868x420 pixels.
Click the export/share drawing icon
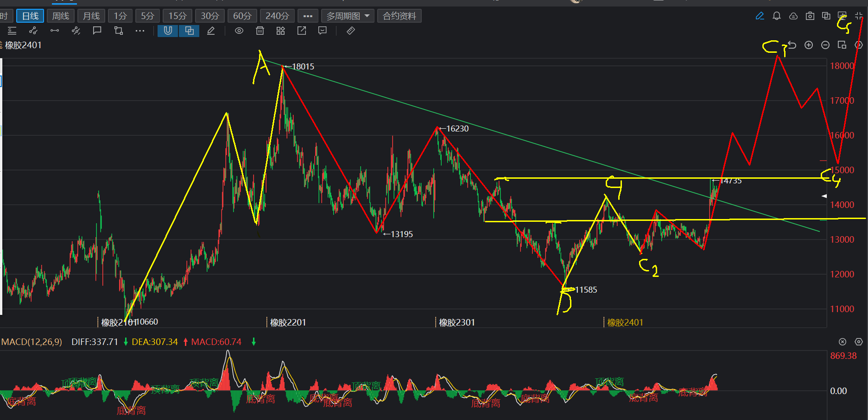pos(302,31)
